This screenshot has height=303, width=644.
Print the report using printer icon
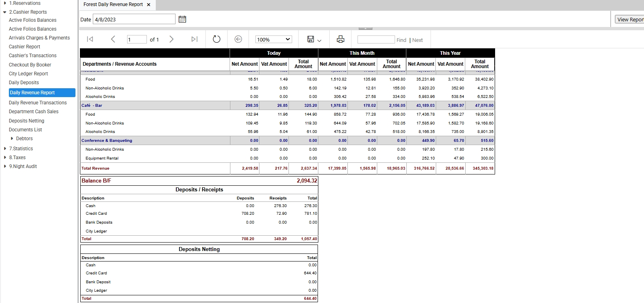pyautogui.click(x=341, y=39)
